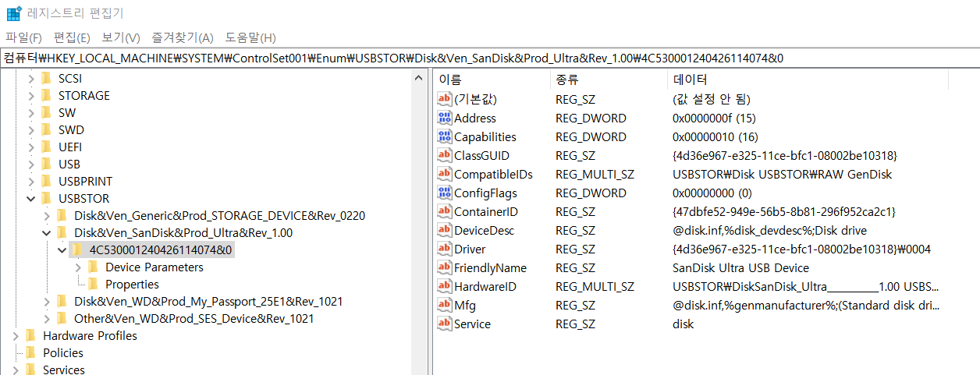The image size is (980, 375).
Task: Open the 편집(E) menu
Action: click(72, 37)
